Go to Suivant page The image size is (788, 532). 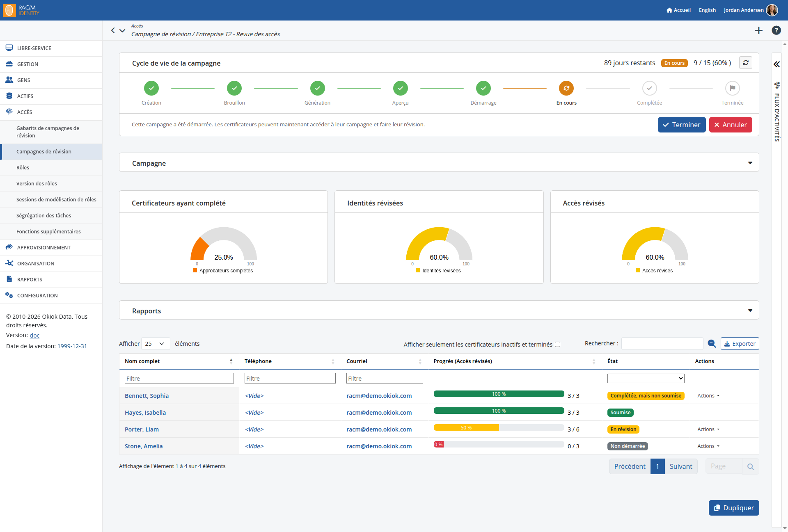coord(680,466)
